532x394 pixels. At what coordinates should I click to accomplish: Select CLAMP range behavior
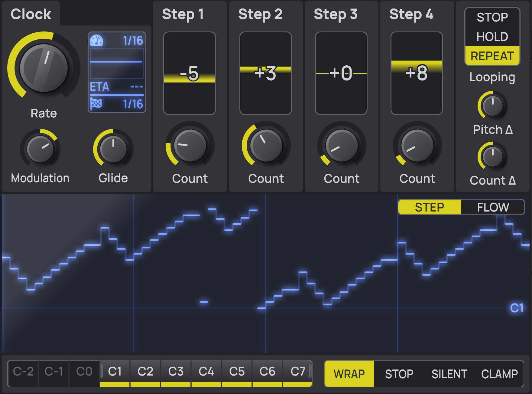pyautogui.click(x=499, y=374)
